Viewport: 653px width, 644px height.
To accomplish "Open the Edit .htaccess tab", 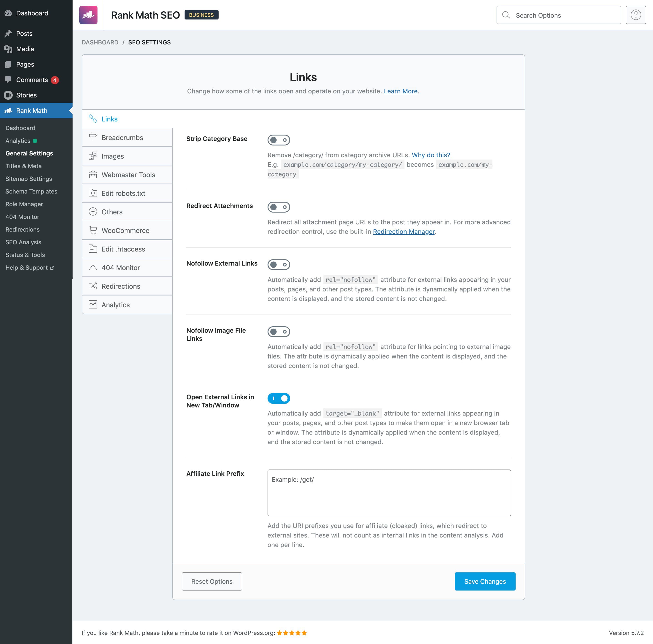I will point(127,249).
